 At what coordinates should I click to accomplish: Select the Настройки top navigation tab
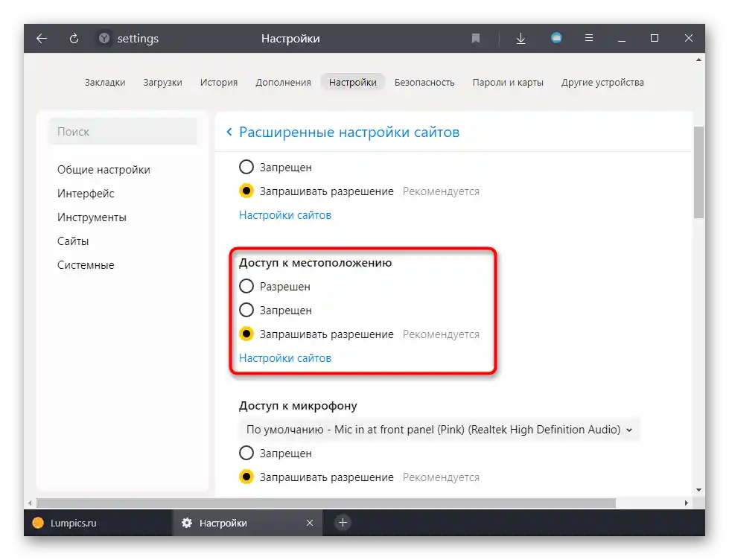point(353,83)
